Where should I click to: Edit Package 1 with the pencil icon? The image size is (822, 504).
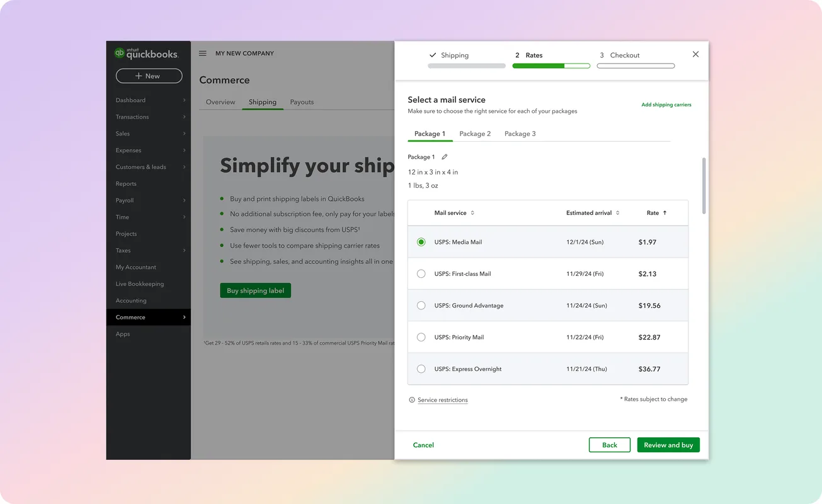(x=445, y=157)
